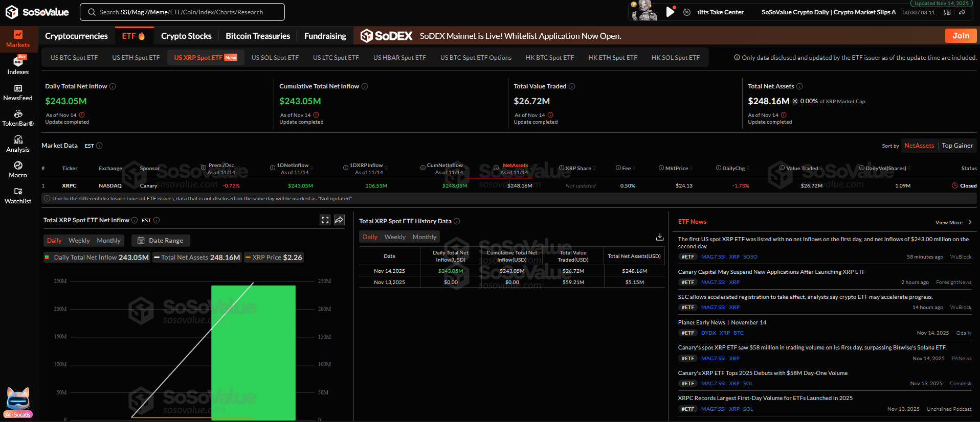Toggle Daily Total Net Inflow series in chart legend

pos(97,257)
